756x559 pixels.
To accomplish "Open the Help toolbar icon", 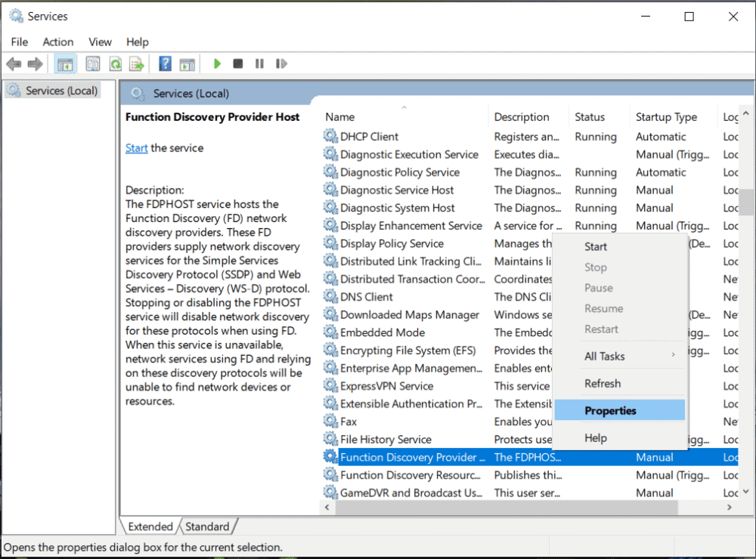I will coord(164,63).
